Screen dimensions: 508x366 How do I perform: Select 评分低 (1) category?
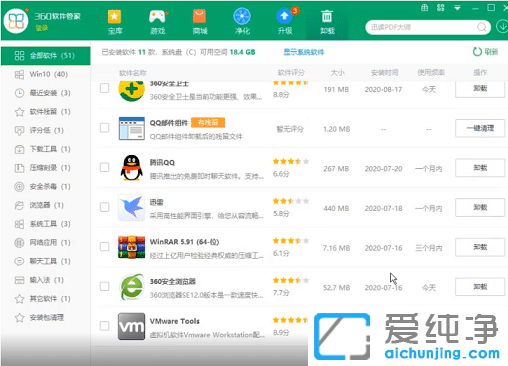[46, 130]
